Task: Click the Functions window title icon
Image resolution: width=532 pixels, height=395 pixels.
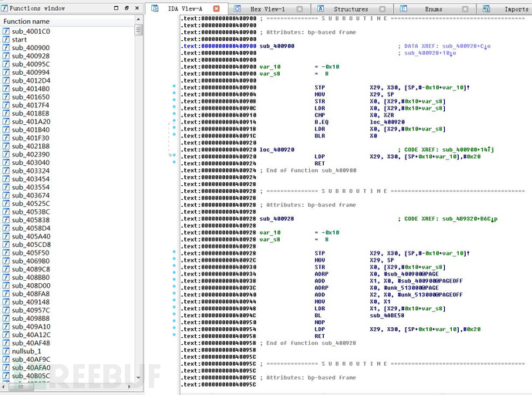Action: (x=5, y=8)
